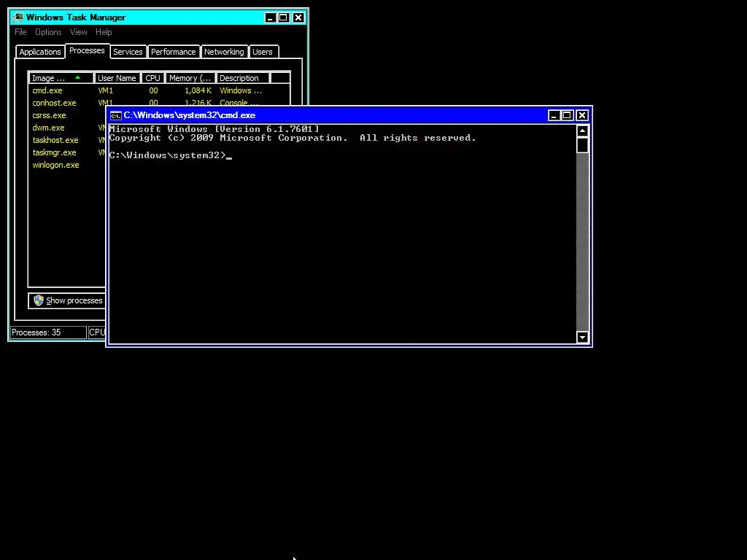The height and width of the screenshot is (560, 747).
Task: Click the Show processes from all users button
Action: coord(68,300)
